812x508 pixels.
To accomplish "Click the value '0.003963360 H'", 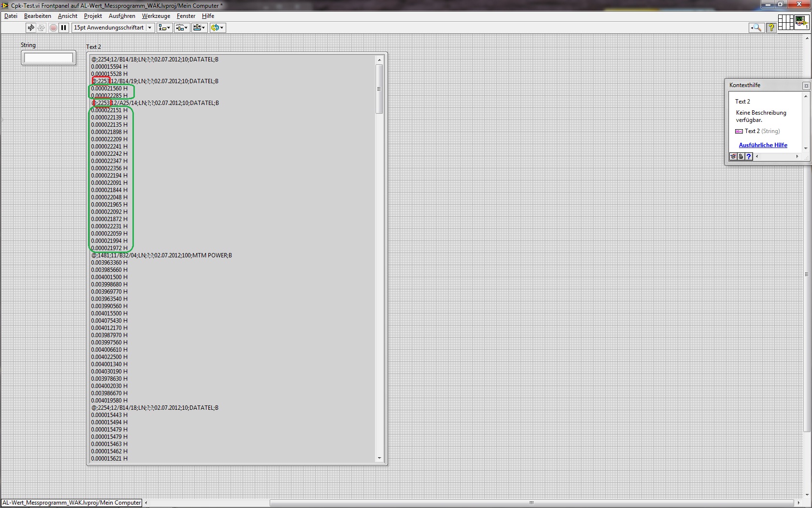I will (x=109, y=263).
